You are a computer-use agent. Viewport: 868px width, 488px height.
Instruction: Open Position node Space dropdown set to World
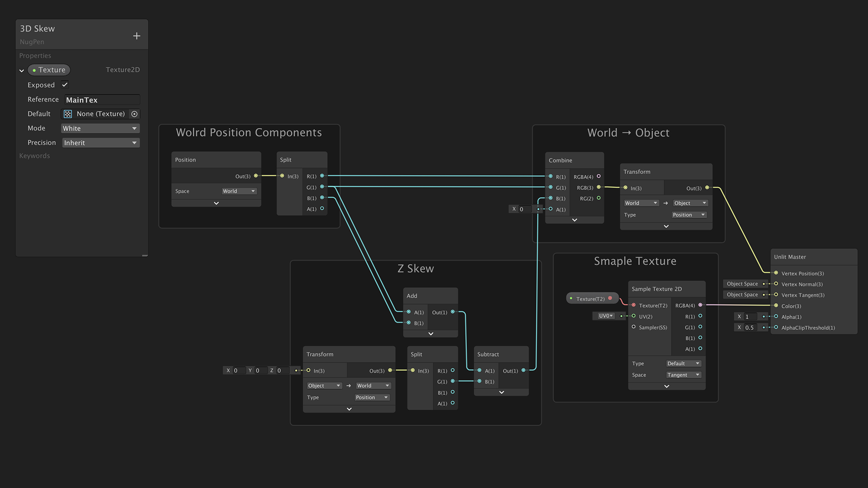[x=239, y=191]
